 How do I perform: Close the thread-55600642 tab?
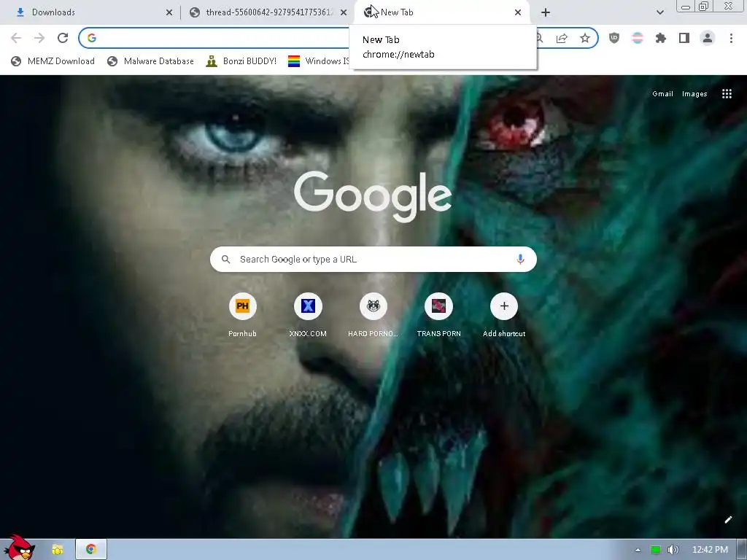344,12
